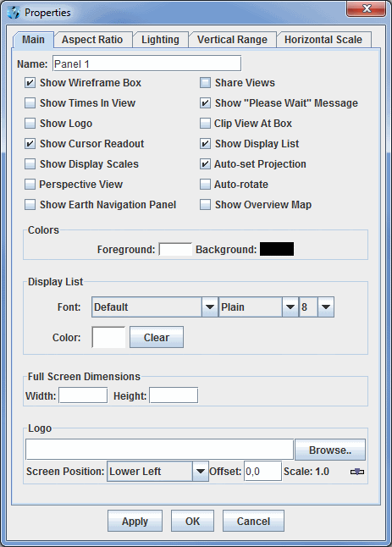The height and width of the screenshot is (547, 392).
Task: Enable Show Logo checkbox
Action: tap(30, 123)
